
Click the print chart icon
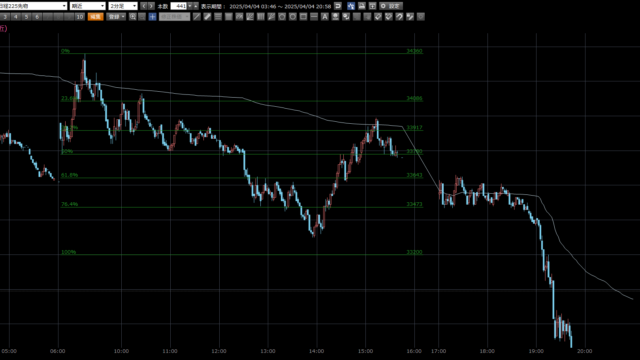pos(362,6)
